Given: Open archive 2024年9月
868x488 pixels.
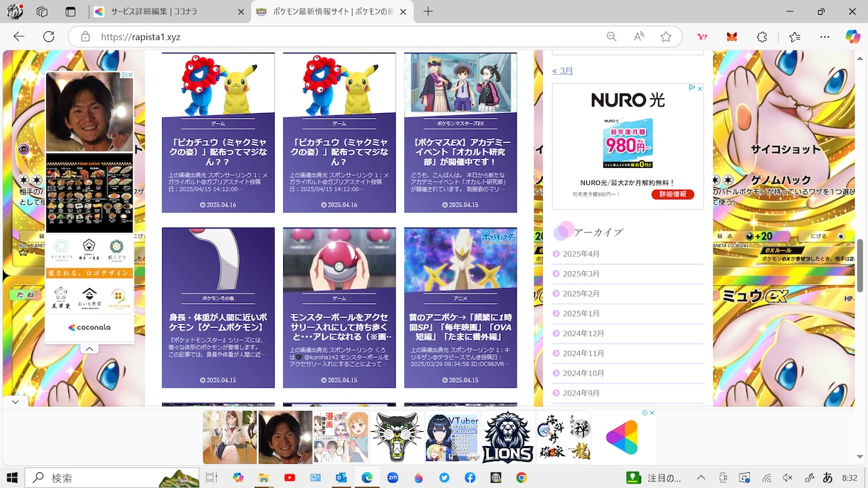Looking at the screenshot, I should click(x=581, y=393).
